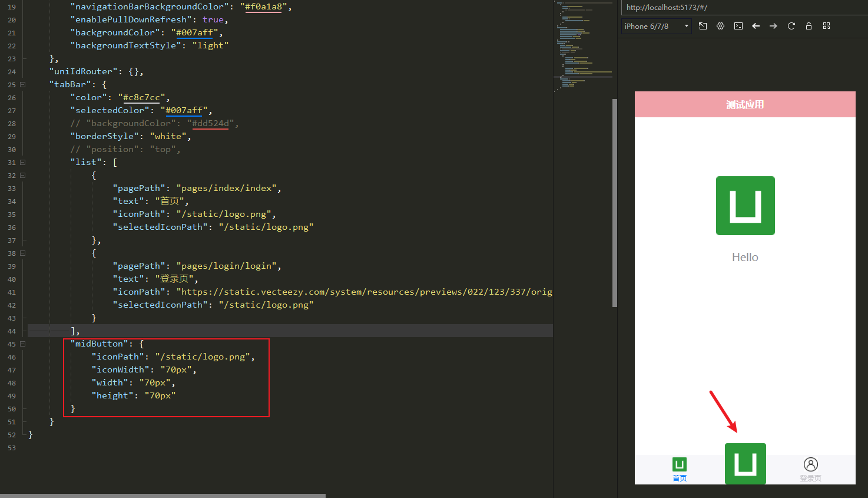
Task: Collapse the first list object at line 32
Action: click(23, 175)
